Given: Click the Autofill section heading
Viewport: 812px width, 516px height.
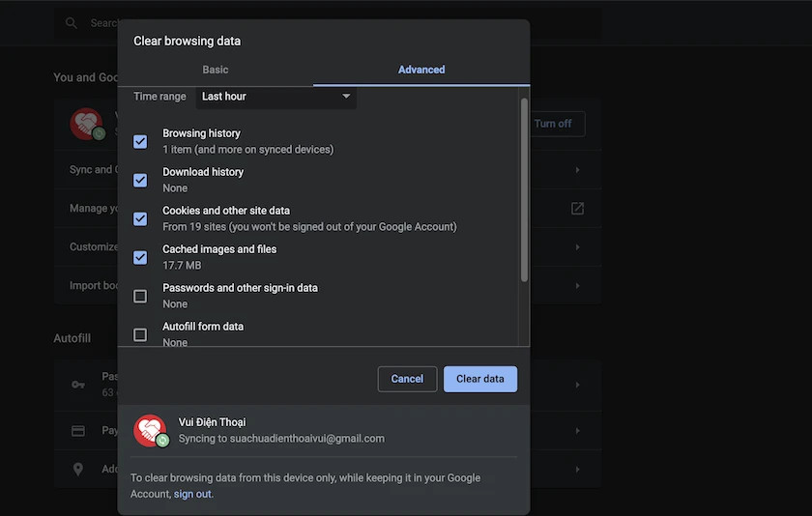Looking at the screenshot, I should [72, 338].
